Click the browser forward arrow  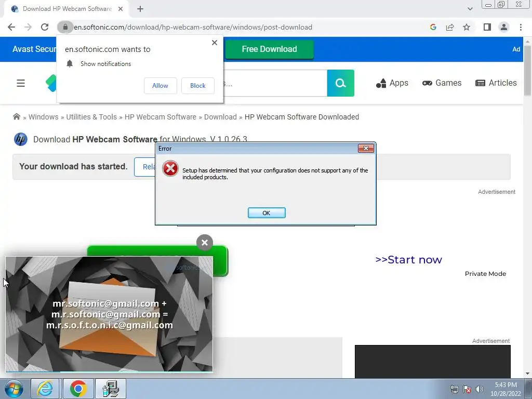point(28,27)
